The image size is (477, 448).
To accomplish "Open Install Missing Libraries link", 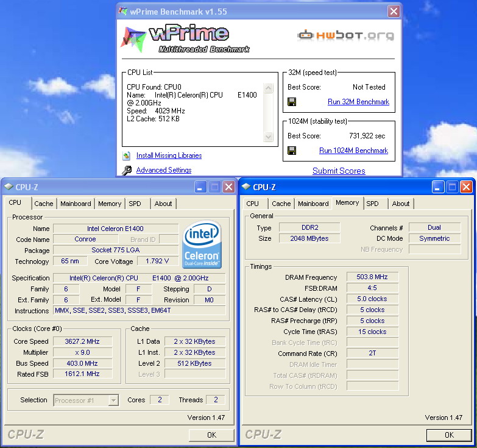I will (x=169, y=155).
